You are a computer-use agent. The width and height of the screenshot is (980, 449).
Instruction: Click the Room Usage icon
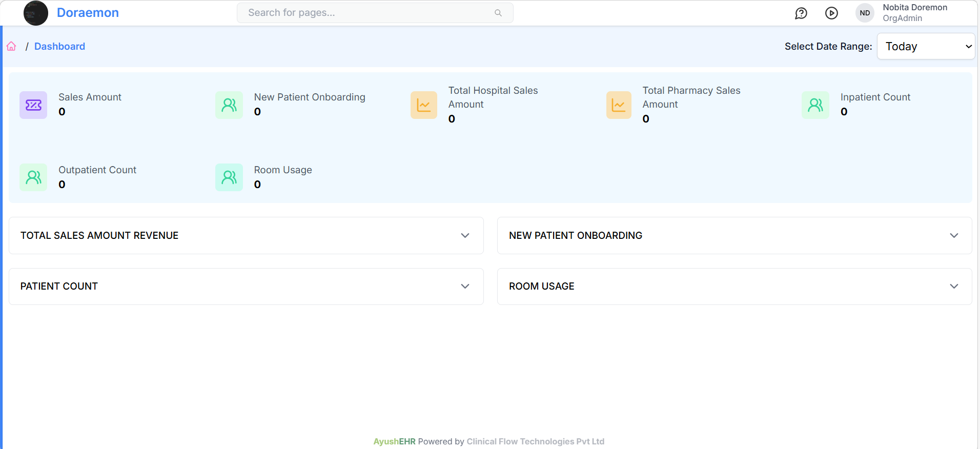click(229, 177)
